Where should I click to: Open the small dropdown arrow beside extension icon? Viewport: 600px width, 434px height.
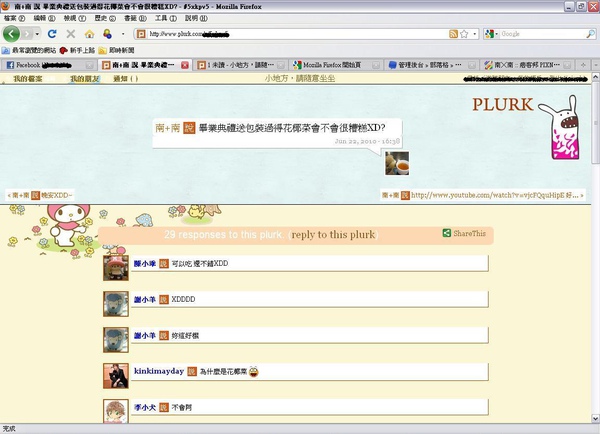(123, 34)
